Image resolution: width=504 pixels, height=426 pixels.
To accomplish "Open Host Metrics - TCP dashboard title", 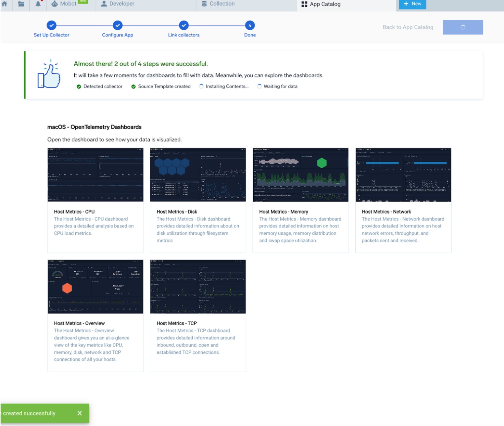I will (x=176, y=323).
